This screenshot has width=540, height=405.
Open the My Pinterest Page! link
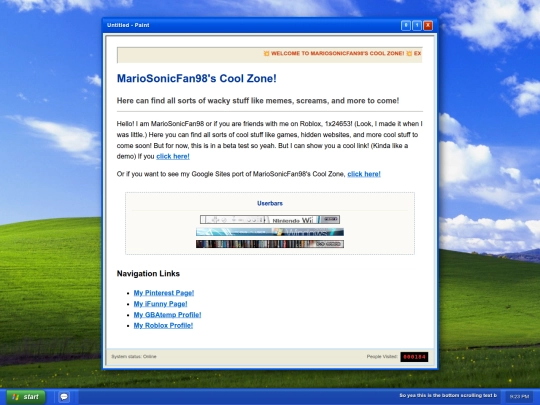pos(164,293)
